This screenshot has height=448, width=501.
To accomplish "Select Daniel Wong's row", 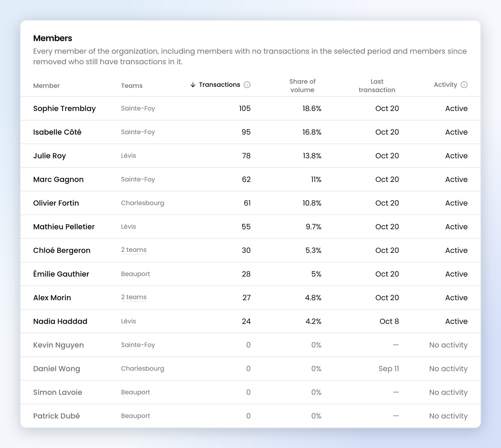I will [250, 369].
